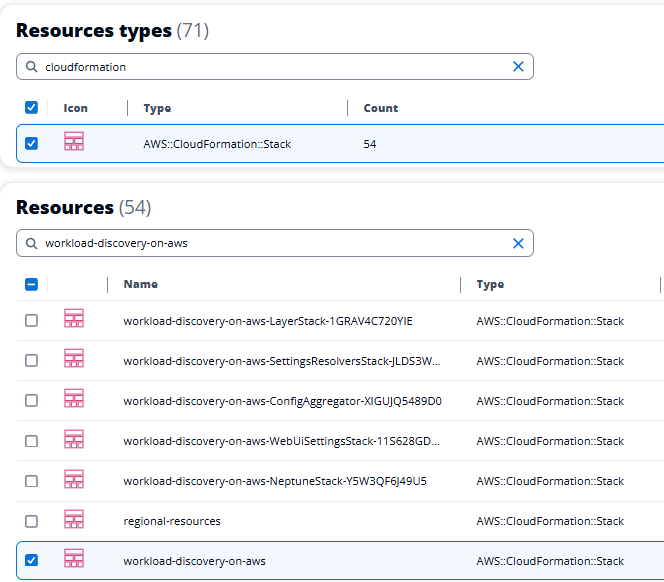664x582 pixels.
Task: Check the LayerStack-1GRAV4C720YIE resource checkbox
Action: tap(31, 321)
